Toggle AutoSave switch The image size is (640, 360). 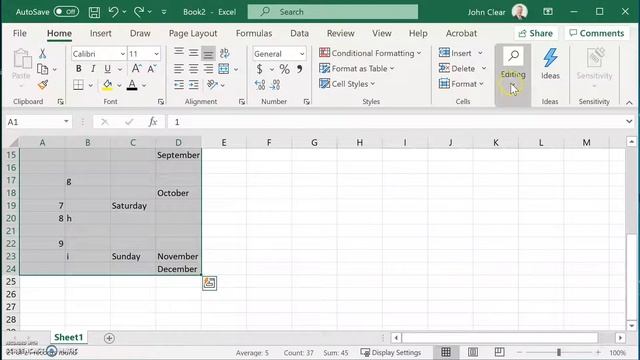pos(66,12)
